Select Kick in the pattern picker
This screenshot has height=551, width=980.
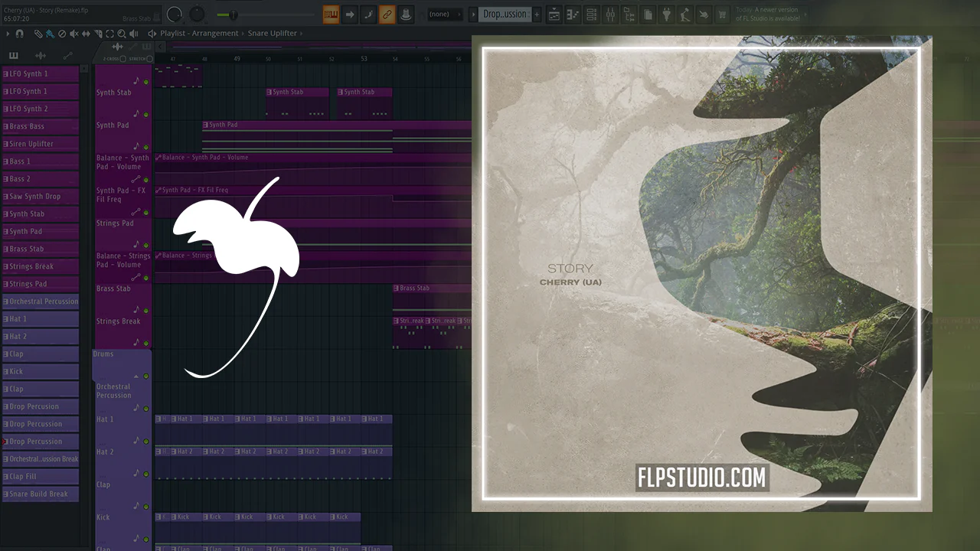pyautogui.click(x=41, y=372)
